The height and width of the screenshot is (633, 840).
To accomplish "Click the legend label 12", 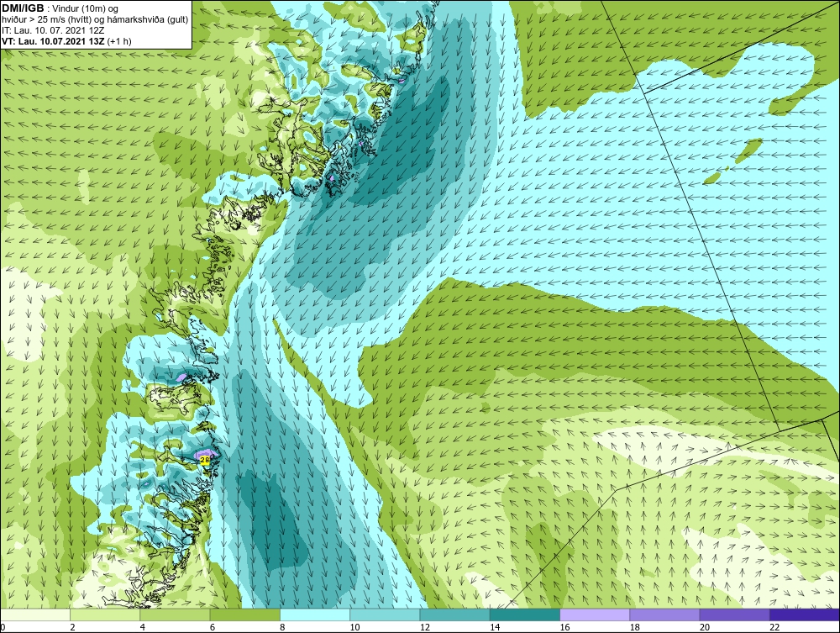I will pos(425,627).
